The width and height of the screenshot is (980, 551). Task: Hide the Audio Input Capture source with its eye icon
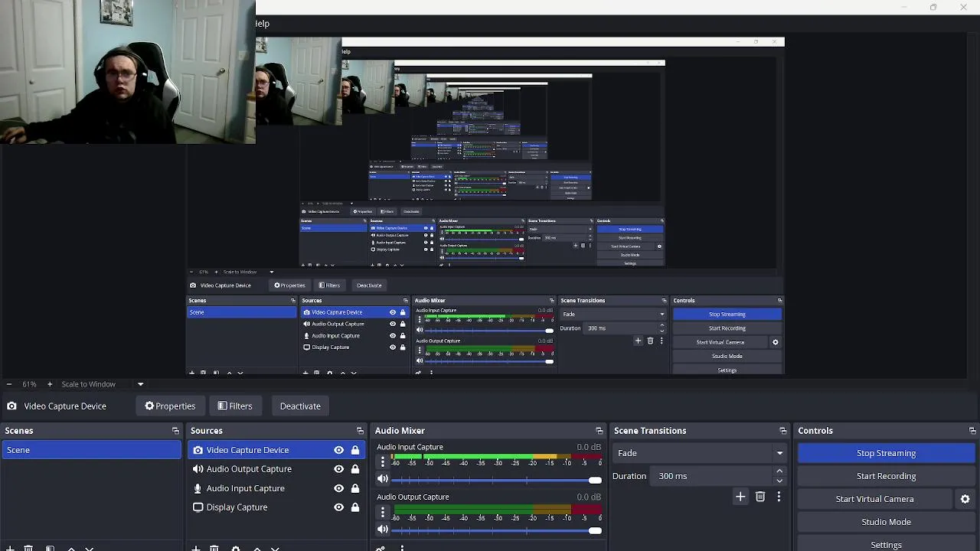[338, 488]
